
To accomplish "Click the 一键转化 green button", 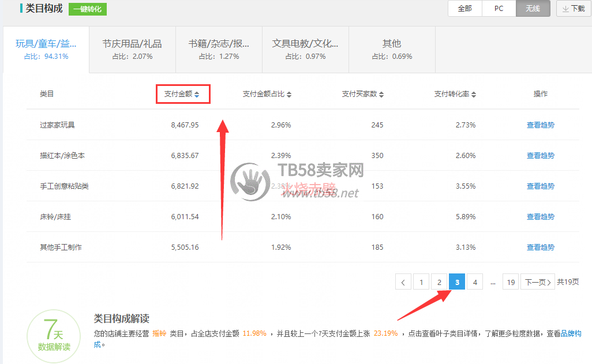I will coord(88,9).
